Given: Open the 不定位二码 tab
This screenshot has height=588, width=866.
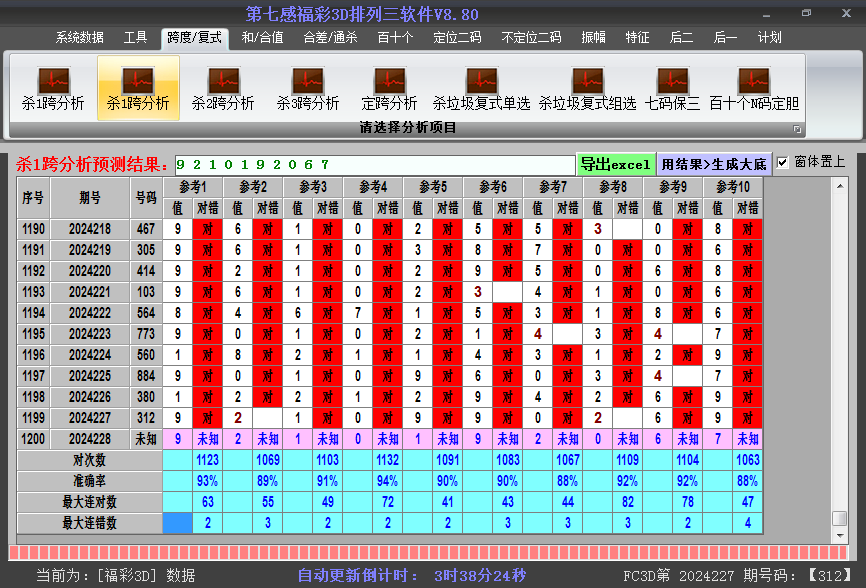Looking at the screenshot, I should [531, 38].
